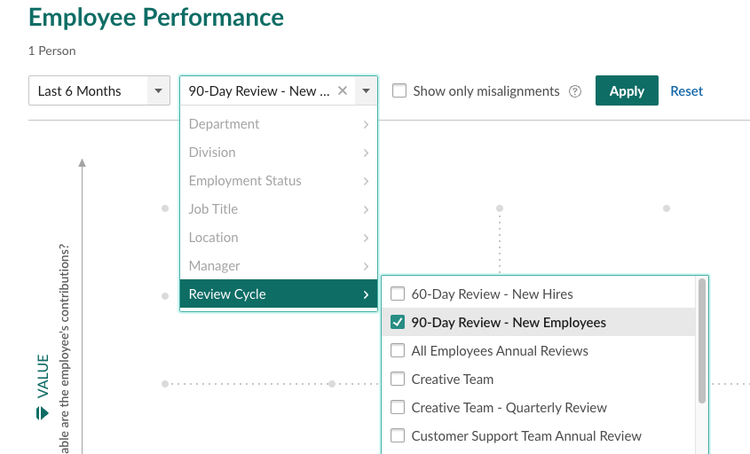
Task: Click the review cycle list scrollbar
Action: point(702,341)
